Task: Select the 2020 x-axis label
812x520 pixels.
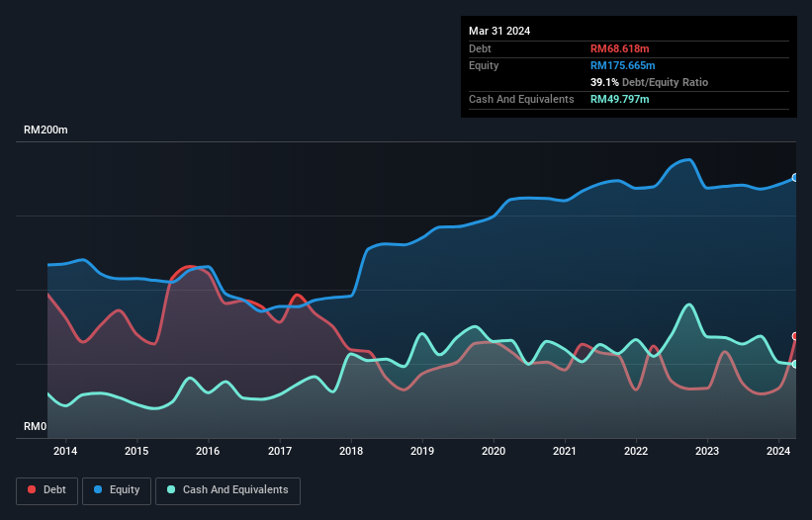Action: click(494, 451)
